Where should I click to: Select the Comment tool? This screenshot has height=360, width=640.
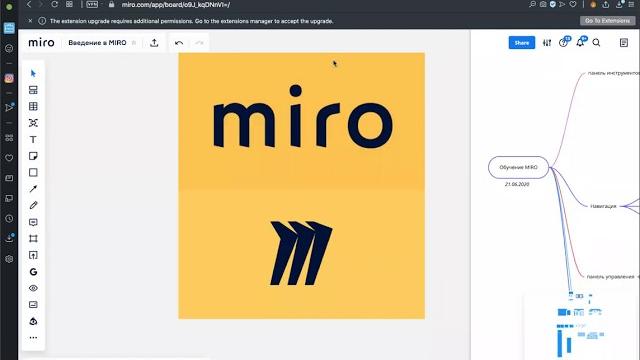(33, 222)
